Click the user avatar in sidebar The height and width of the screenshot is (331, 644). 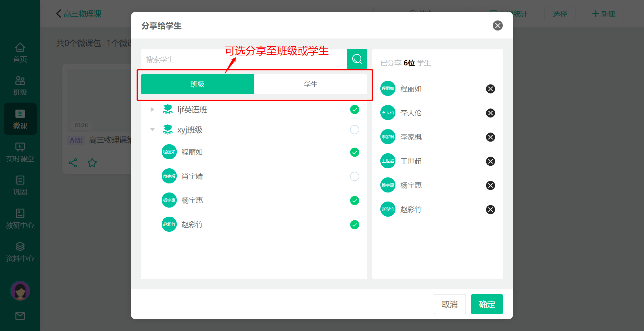(20, 291)
